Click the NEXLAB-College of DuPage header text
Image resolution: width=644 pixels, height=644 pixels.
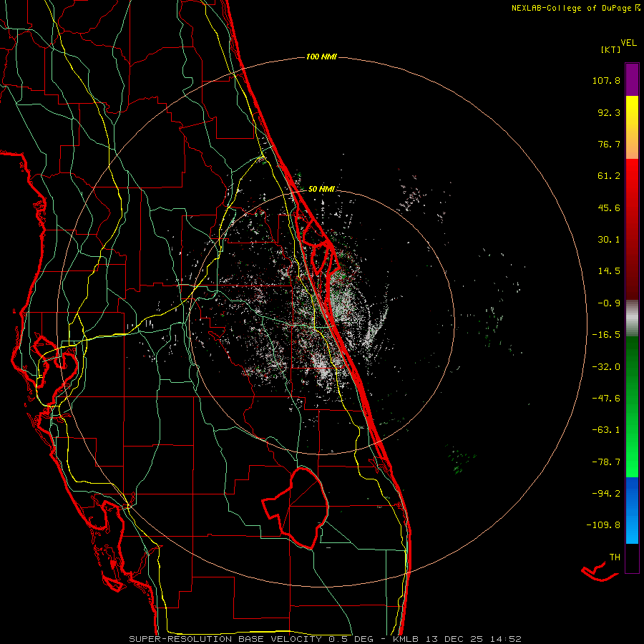[x=576, y=8]
